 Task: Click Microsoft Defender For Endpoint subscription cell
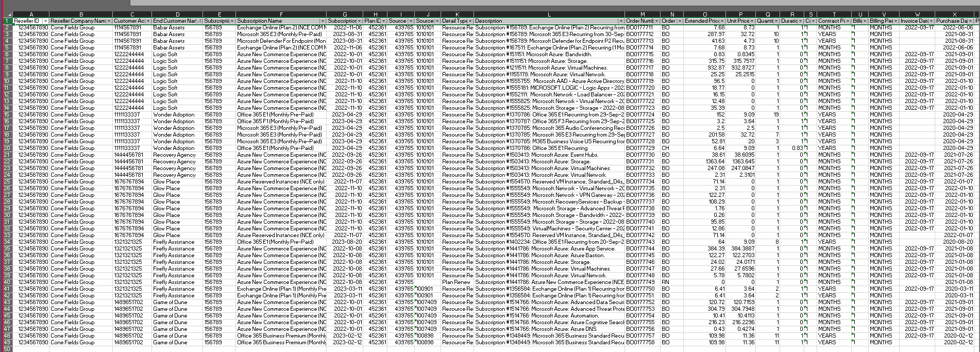point(281,41)
